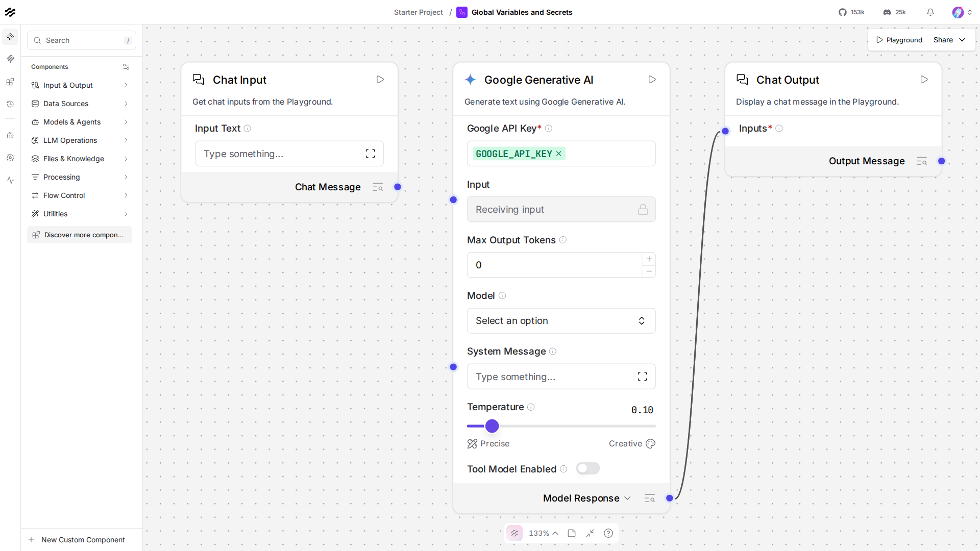Expand the LLM Operations category
This screenshot has height=551, width=980.
pyautogui.click(x=80, y=140)
